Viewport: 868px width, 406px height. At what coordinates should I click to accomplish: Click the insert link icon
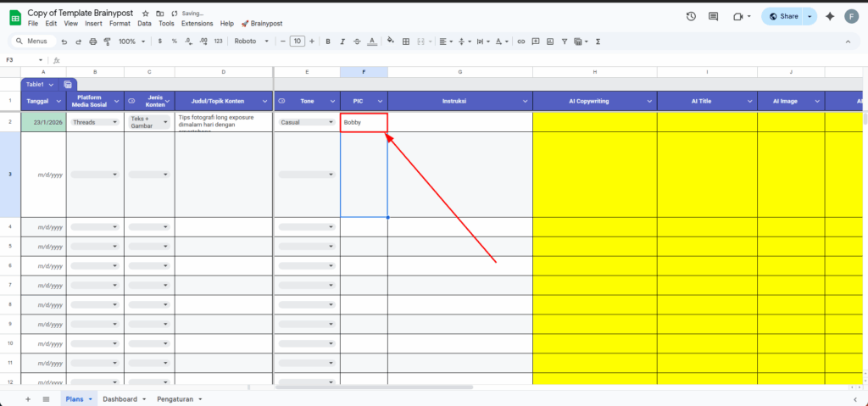(x=521, y=41)
